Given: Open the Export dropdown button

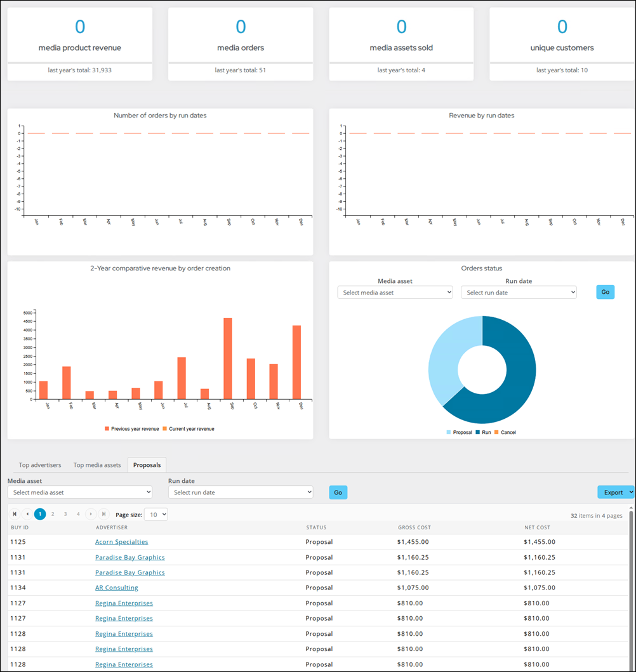Looking at the screenshot, I should pyautogui.click(x=616, y=492).
